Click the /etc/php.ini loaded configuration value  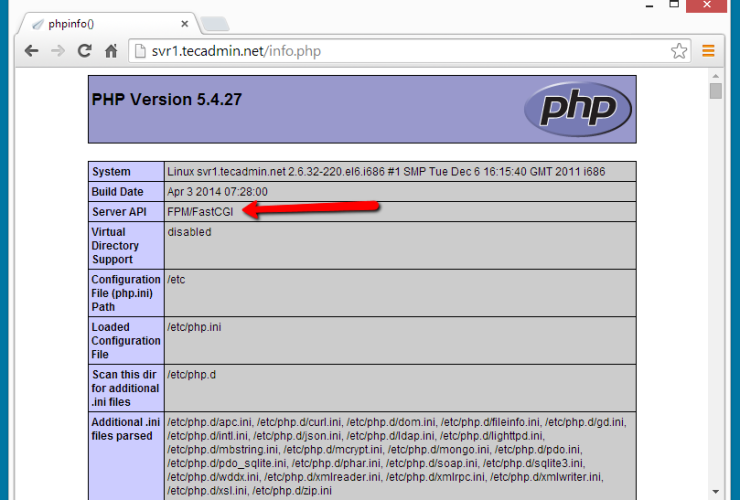[x=194, y=327]
